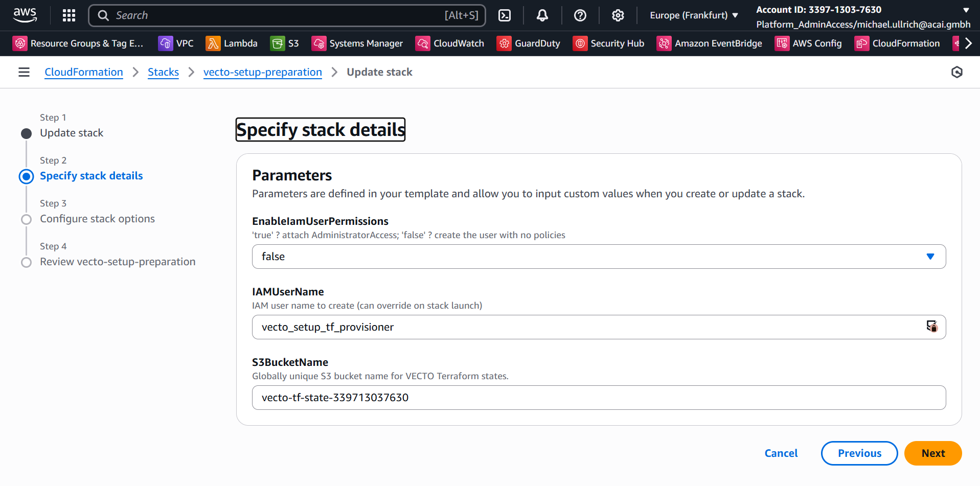Open the AWS Config shortcut
This screenshot has width=980, height=486.
click(x=809, y=43)
